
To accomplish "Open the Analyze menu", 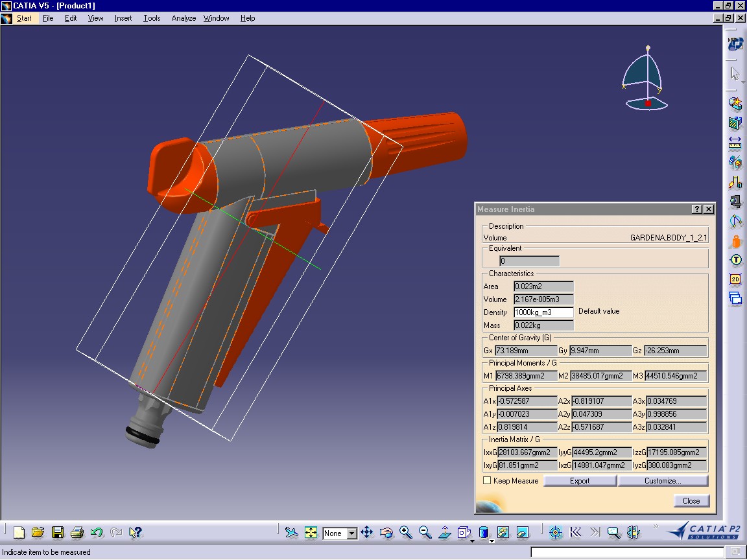I will (184, 18).
